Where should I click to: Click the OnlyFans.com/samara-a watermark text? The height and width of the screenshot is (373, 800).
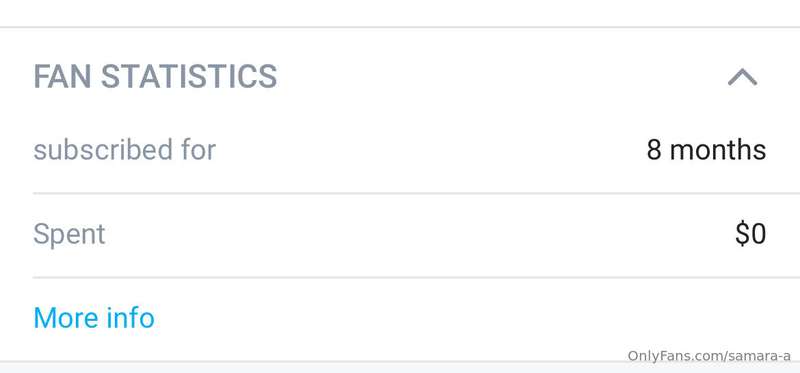click(709, 356)
